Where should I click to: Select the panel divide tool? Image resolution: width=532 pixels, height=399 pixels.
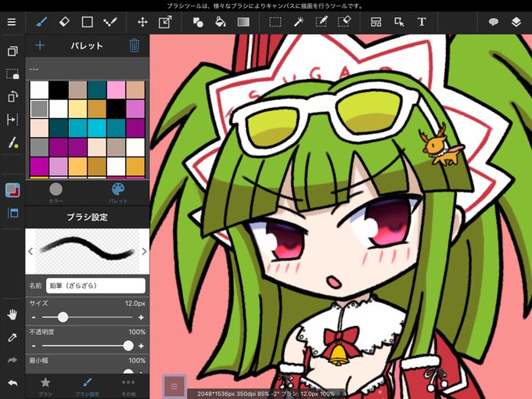click(376, 22)
